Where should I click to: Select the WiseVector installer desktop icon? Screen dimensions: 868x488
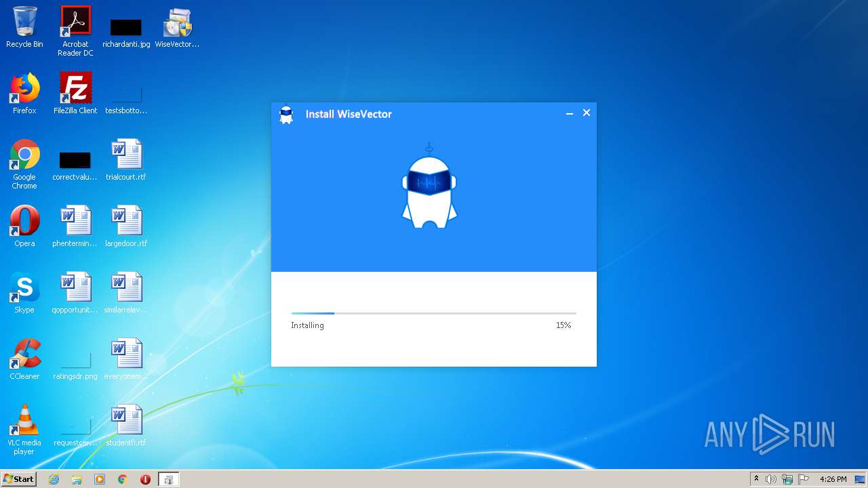177,28
